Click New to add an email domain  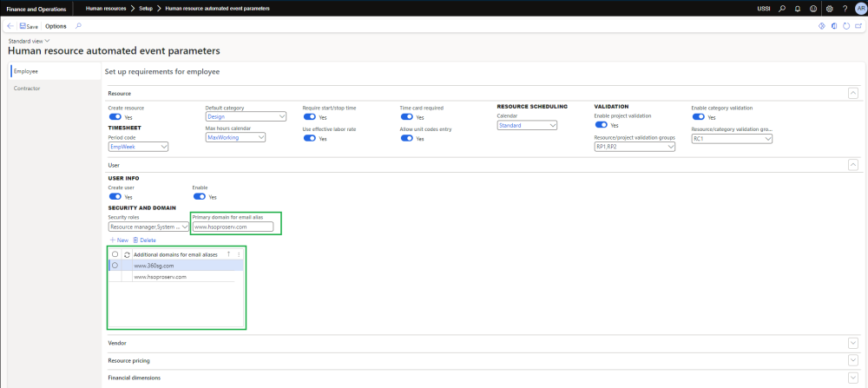coord(119,240)
